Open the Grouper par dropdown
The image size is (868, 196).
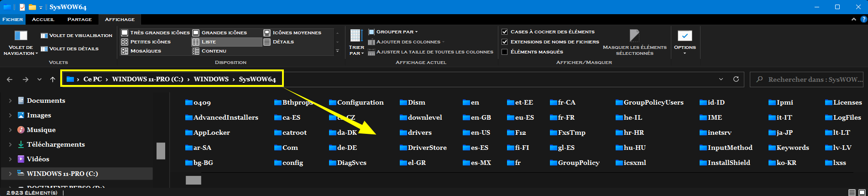coord(396,32)
